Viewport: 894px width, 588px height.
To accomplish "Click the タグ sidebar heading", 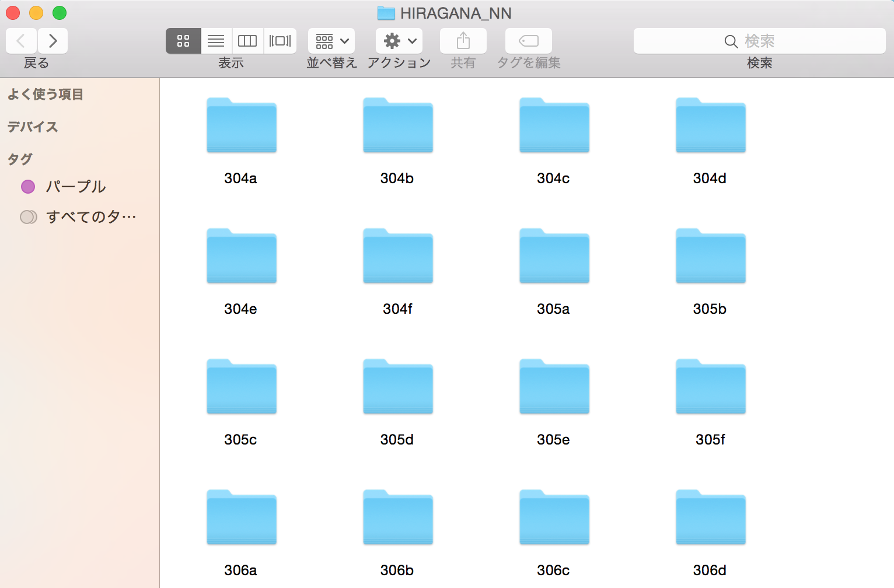I will (19, 159).
